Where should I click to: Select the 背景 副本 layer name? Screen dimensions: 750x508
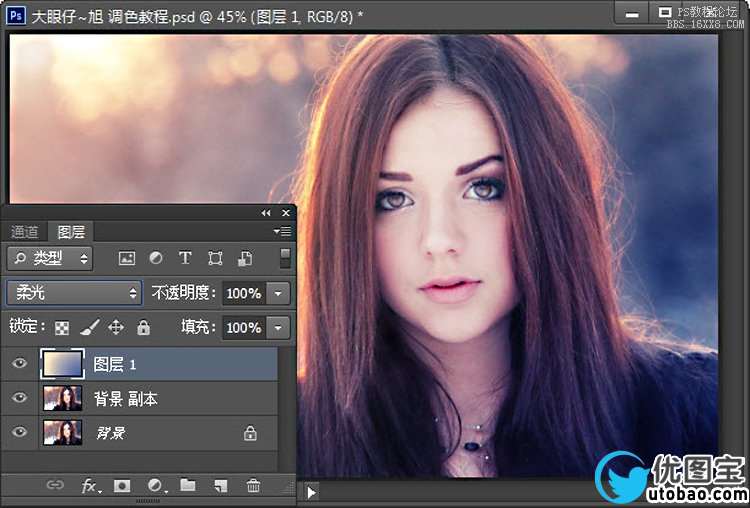tap(126, 399)
